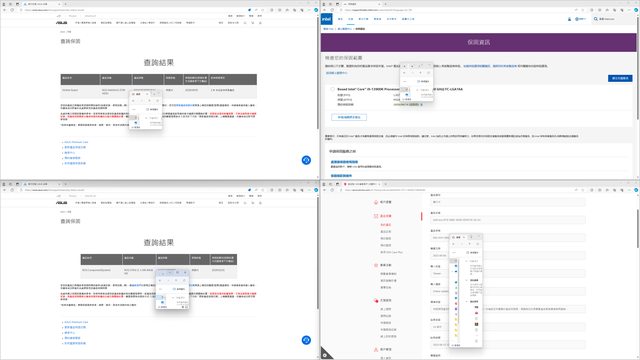The width and height of the screenshot is (640, 360).
Task: Click the gear icon in the dark page corner
Action: pos(325,355)
